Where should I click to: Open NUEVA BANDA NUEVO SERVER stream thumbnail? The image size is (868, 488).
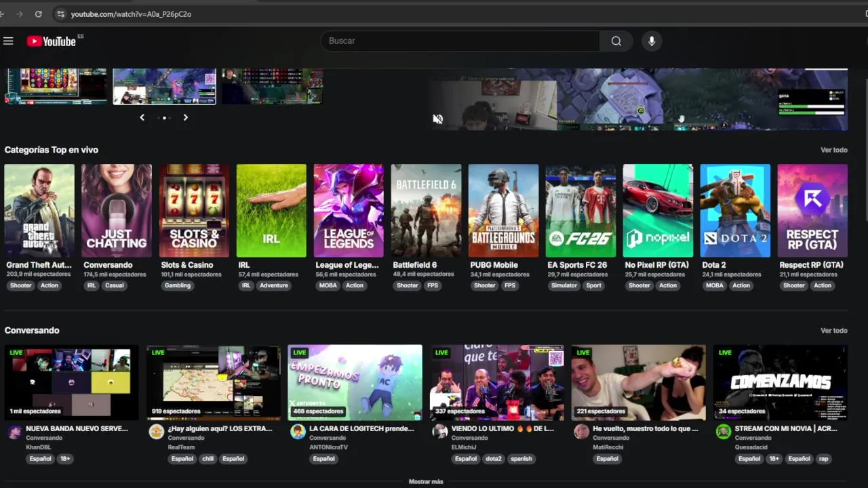click(72, 382)
